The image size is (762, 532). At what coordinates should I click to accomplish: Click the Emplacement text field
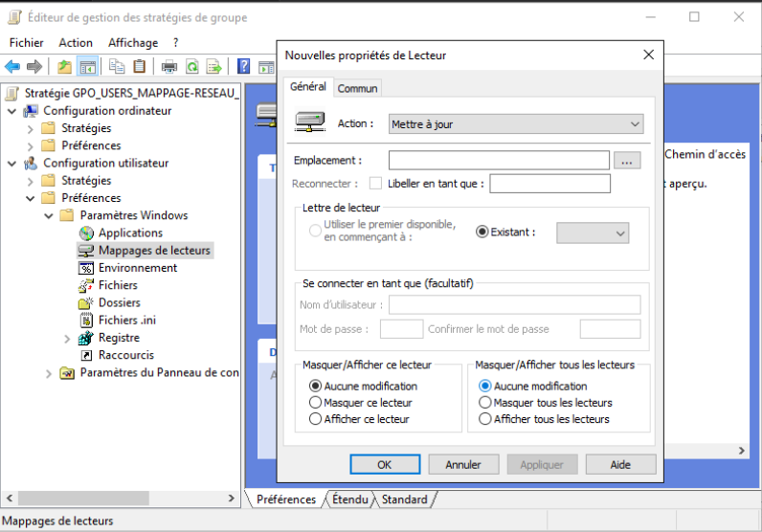point(499,161)
